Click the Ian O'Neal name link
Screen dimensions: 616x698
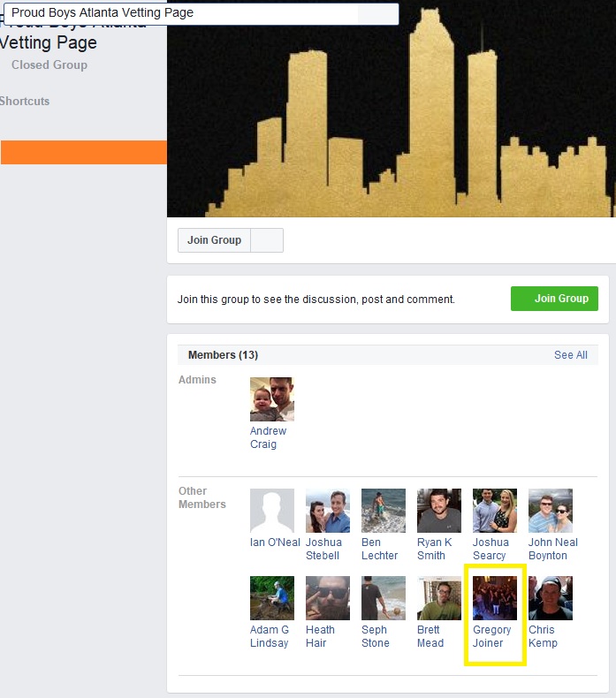[275, 542]
